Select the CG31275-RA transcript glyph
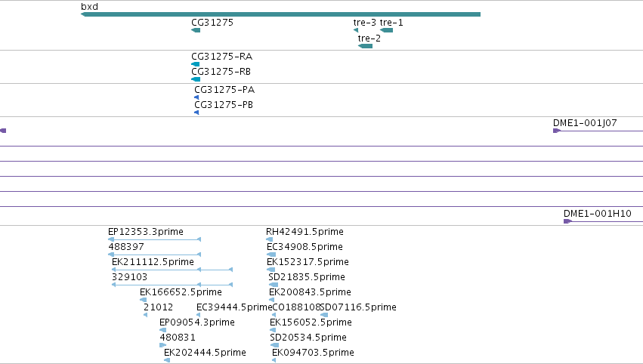Image resolution: width=643 pixels, height=364 pixels. pos(195,64)
